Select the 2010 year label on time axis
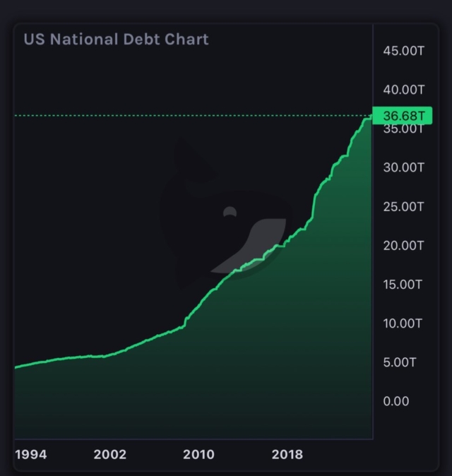 [x=198, y=454]
